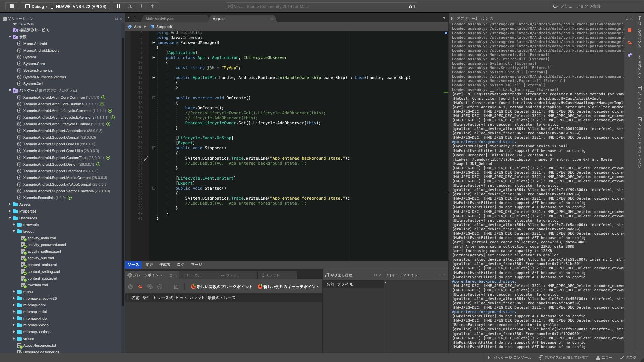Stop the debug session with square button
This screenshot has height=362, width=644.
pyautogui.click(x=12, y=6)
